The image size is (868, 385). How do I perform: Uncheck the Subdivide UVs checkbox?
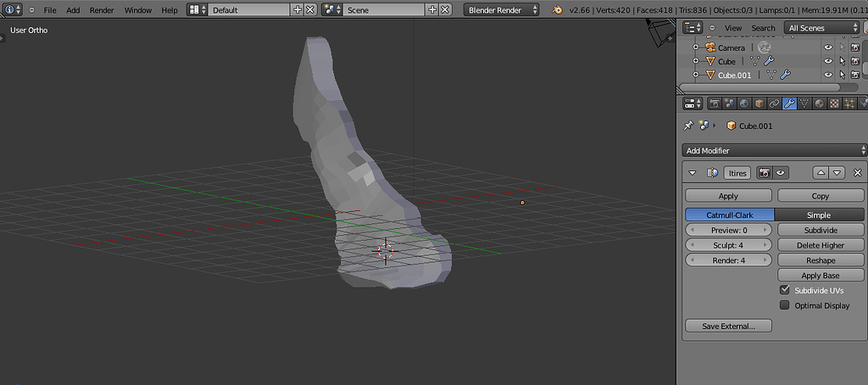[784, 290]
